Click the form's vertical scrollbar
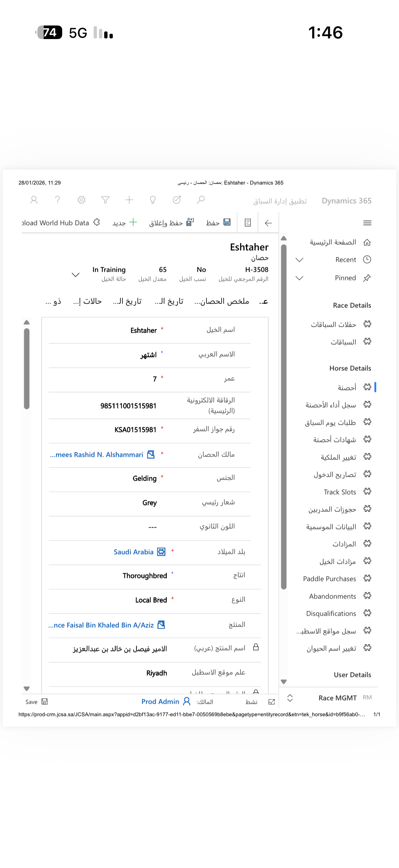 pos(27,369)
